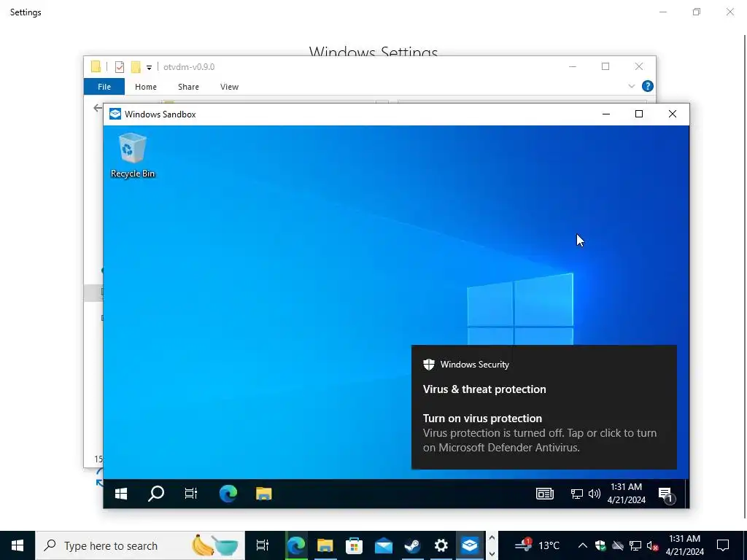Open News and interests in Sandbox tray
Viewport: 747px width, 560px height.
click(544, 494)
